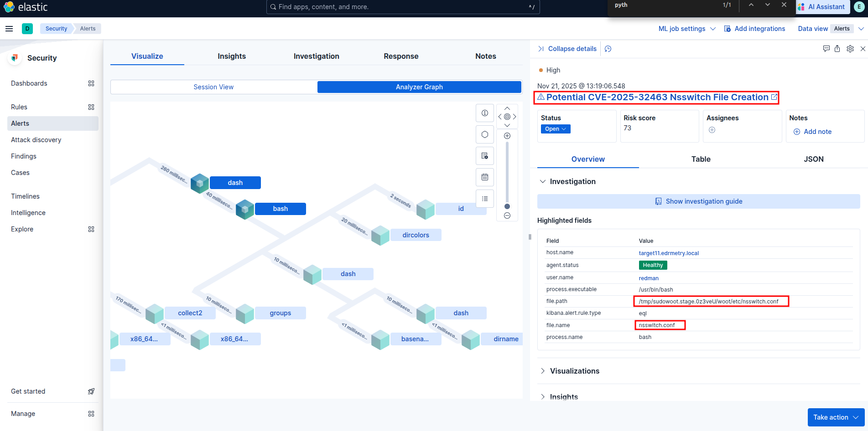Add an assignee with the plus icon
868x431 pixels.
click(x=712, y=130)
